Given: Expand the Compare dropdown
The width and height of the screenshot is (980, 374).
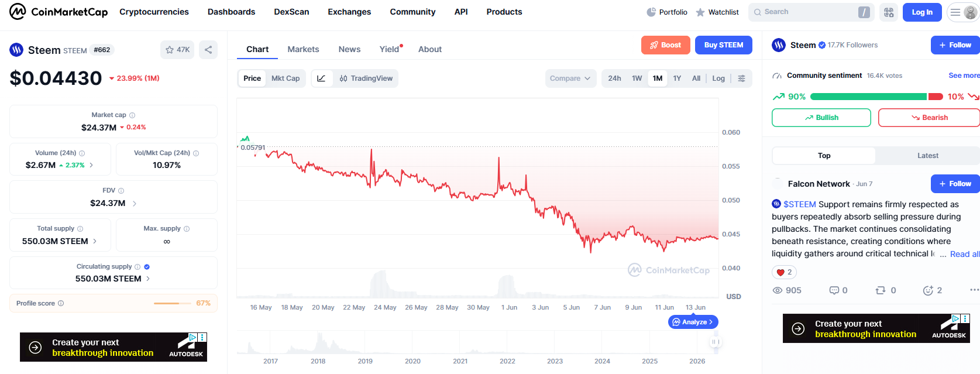Looking at the screenshot, I should click(x=570, y=78).
